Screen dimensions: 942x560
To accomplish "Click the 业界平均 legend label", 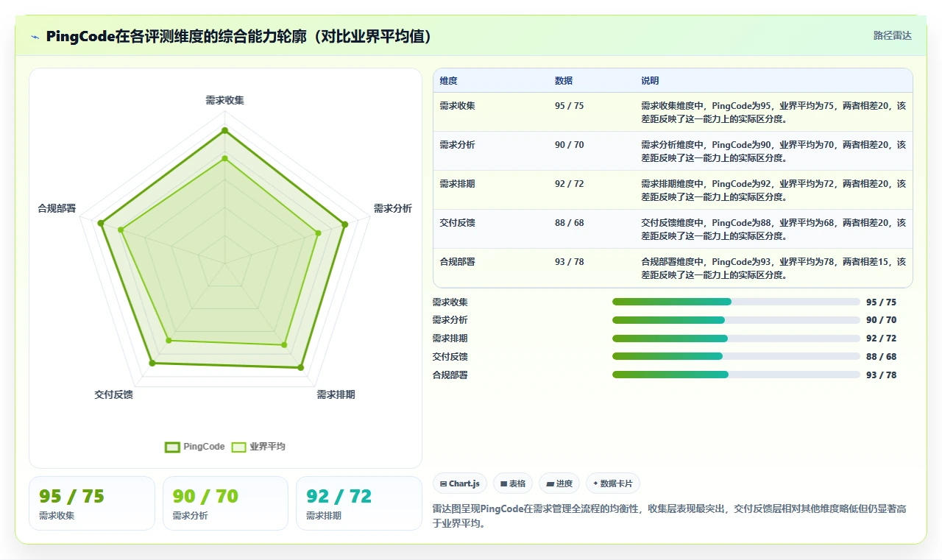I will pyautogui.click(x=267, y=447).
